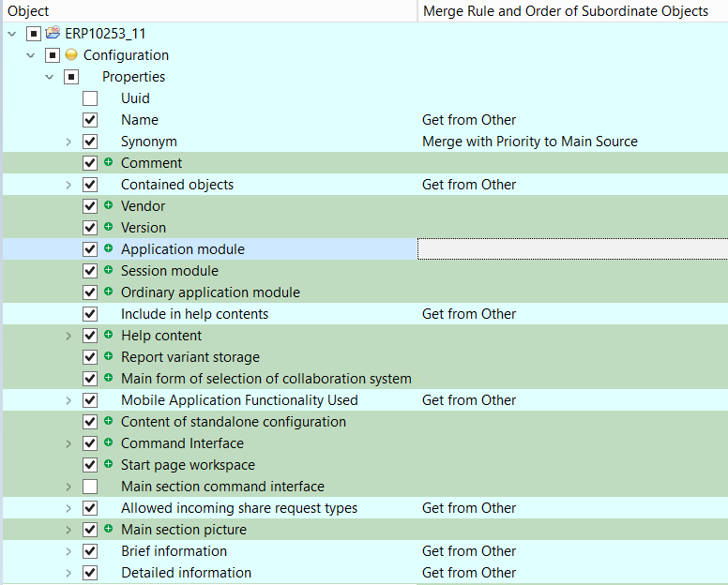Collapse the Properties tree node
The image size is (728, 585).
50,77
